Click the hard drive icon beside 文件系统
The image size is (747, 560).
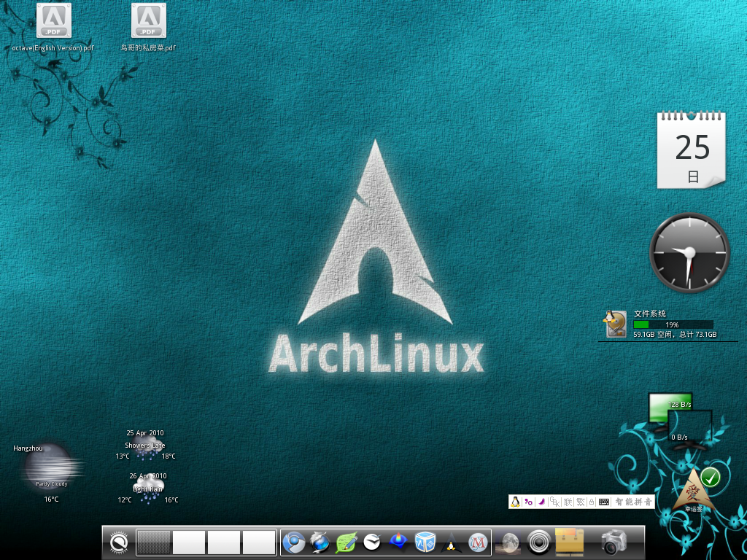click(615, 324)
